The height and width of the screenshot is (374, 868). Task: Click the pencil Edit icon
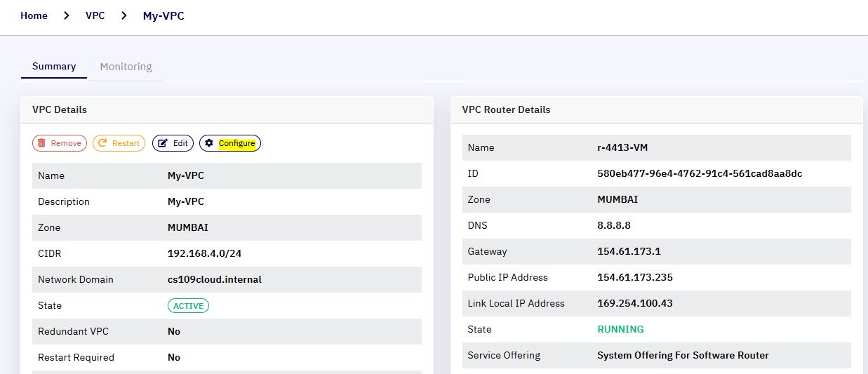(163, 143)
